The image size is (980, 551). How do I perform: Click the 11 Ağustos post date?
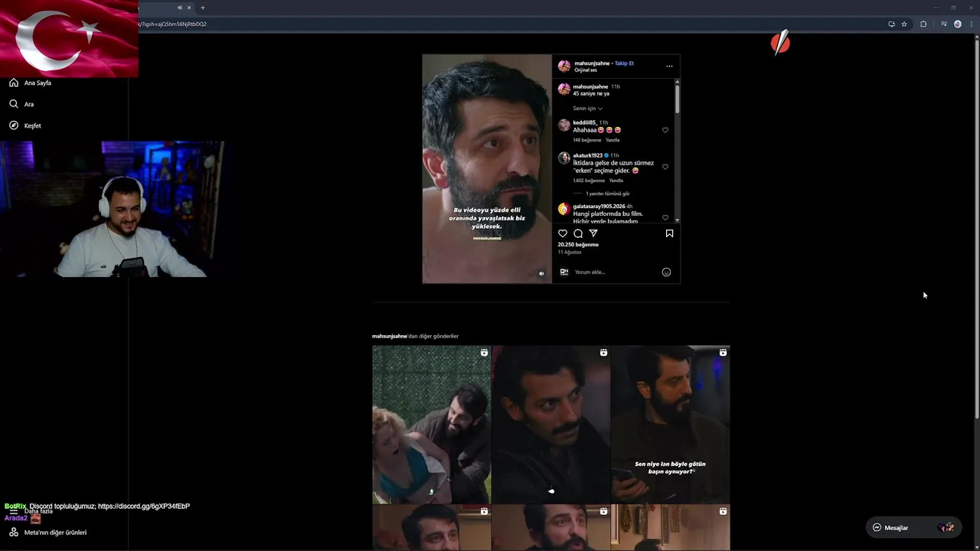tap(570, 253)
